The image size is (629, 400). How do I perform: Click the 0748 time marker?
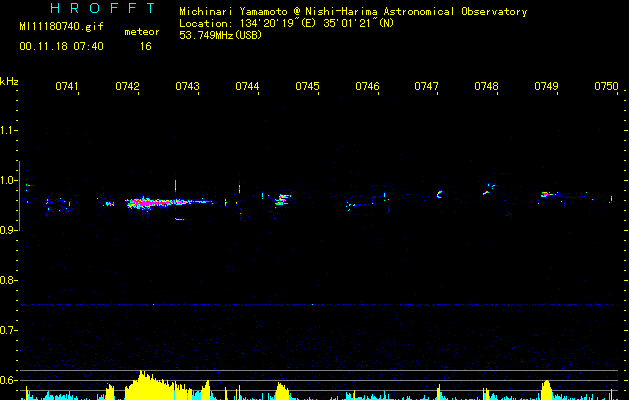486,86
